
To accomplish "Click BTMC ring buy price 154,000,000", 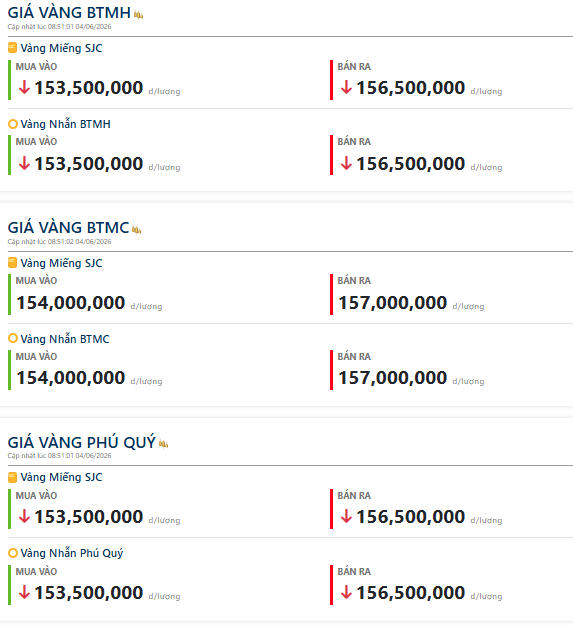I will tap(71, 378).
